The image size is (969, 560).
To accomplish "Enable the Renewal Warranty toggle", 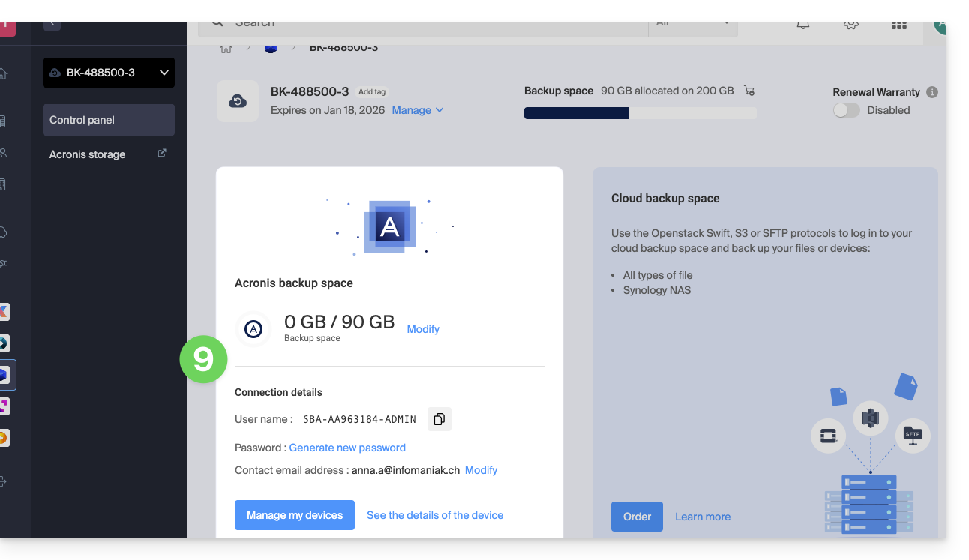I will pos(847,110).
